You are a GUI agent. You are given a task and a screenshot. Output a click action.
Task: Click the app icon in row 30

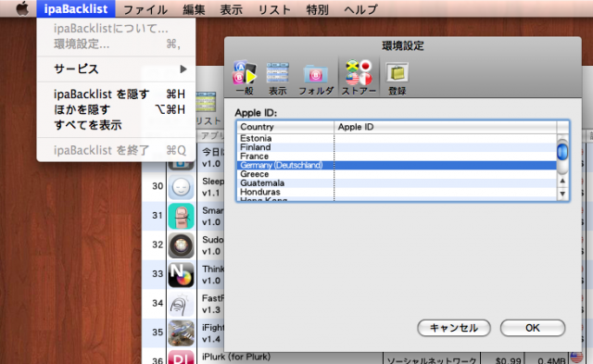pos(182,187)
